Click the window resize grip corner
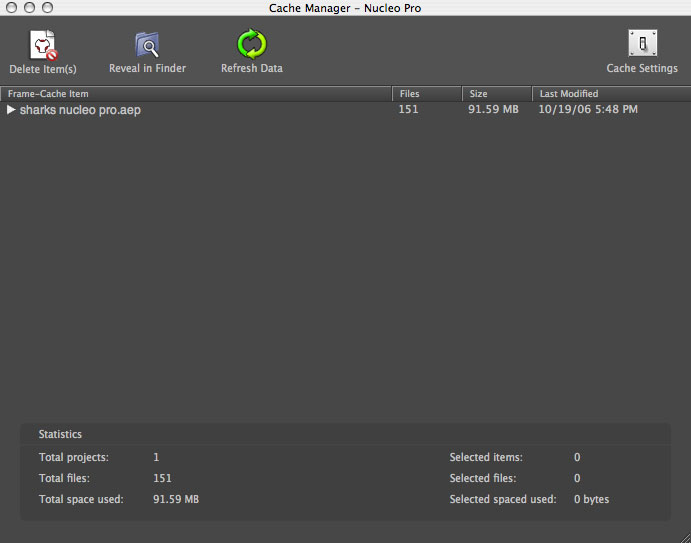Screen dimensions: 691x543 684,536
